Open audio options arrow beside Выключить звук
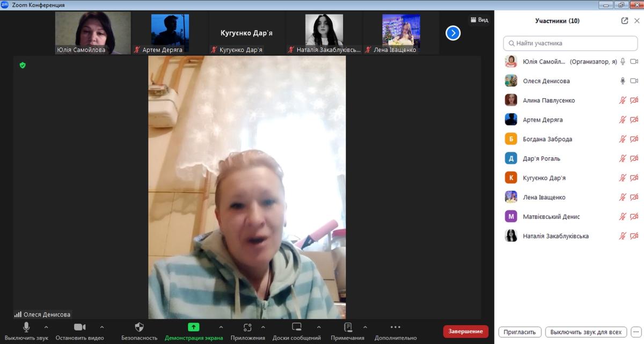 tap(46, 327)
